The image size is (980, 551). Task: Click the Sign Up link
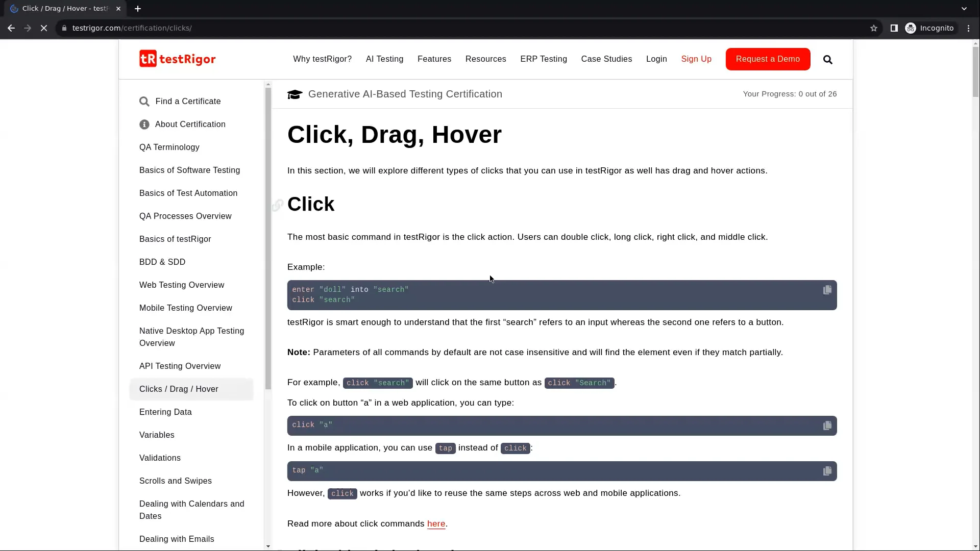[696, 59]
